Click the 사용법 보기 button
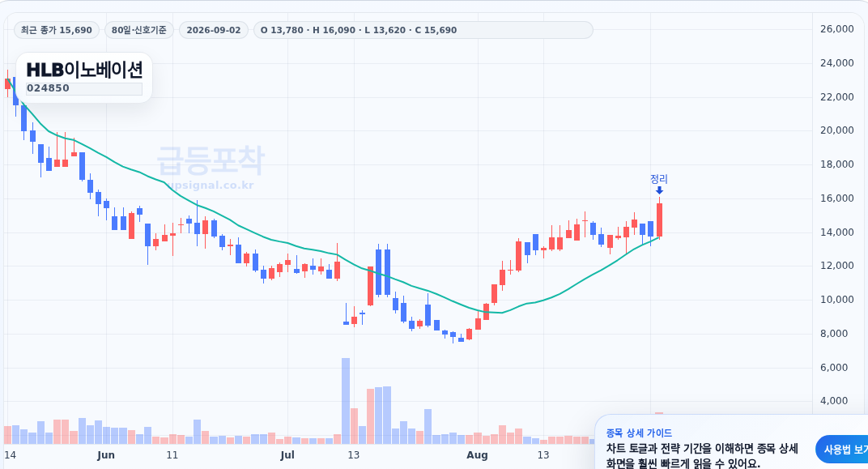The width and height of the screenshot is (868, 469). click(x=845, y=450)
